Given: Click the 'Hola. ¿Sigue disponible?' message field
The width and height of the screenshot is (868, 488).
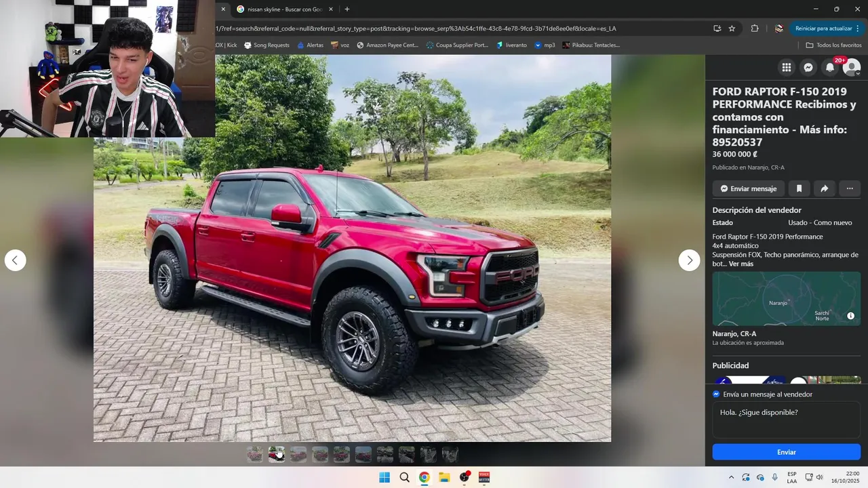Looking at the screenshot, I should click(787, 421).
